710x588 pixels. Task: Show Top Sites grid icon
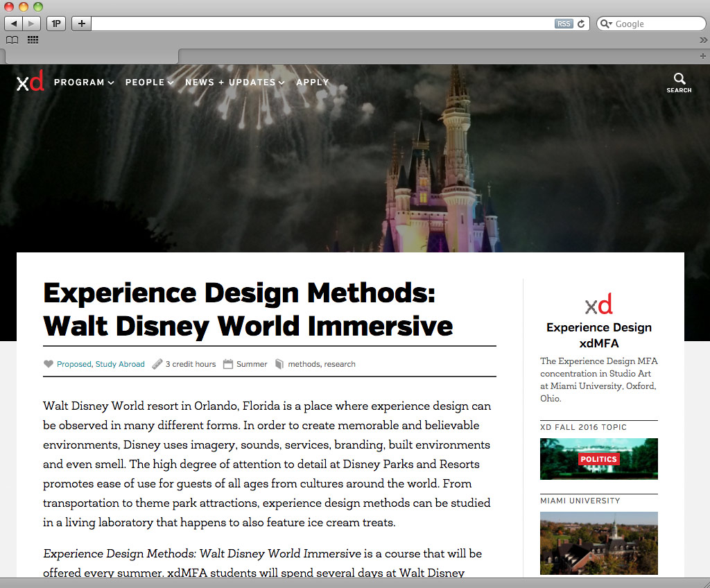click(33, 40)
